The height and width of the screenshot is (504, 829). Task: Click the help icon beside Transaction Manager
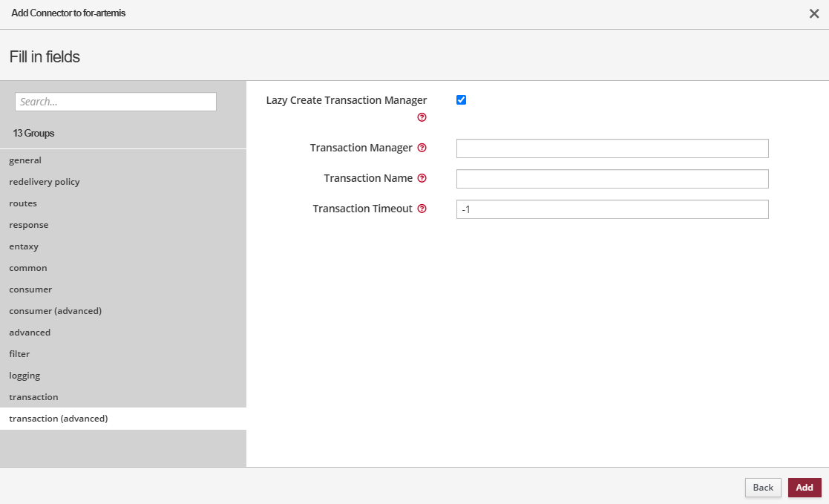click(422, 148)
